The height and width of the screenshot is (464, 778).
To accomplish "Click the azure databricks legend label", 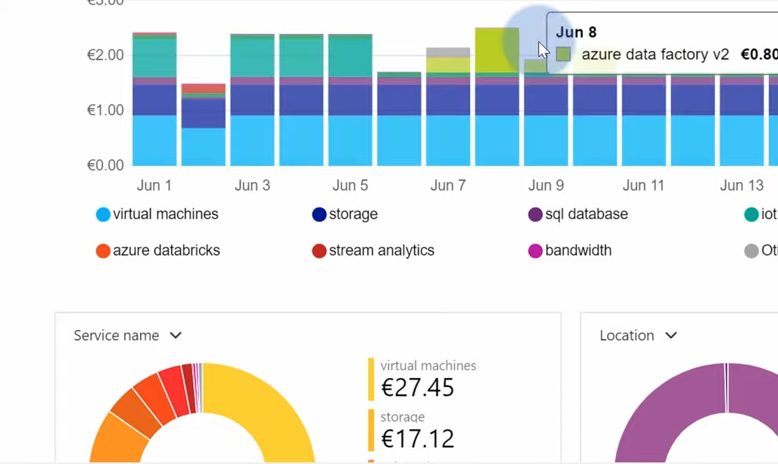I will click(166, 251).
